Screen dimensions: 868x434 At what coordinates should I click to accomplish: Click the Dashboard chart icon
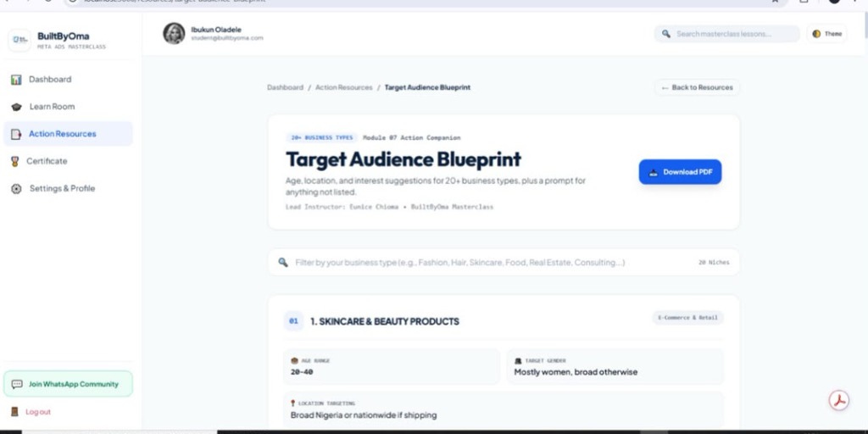pos(17,80)
